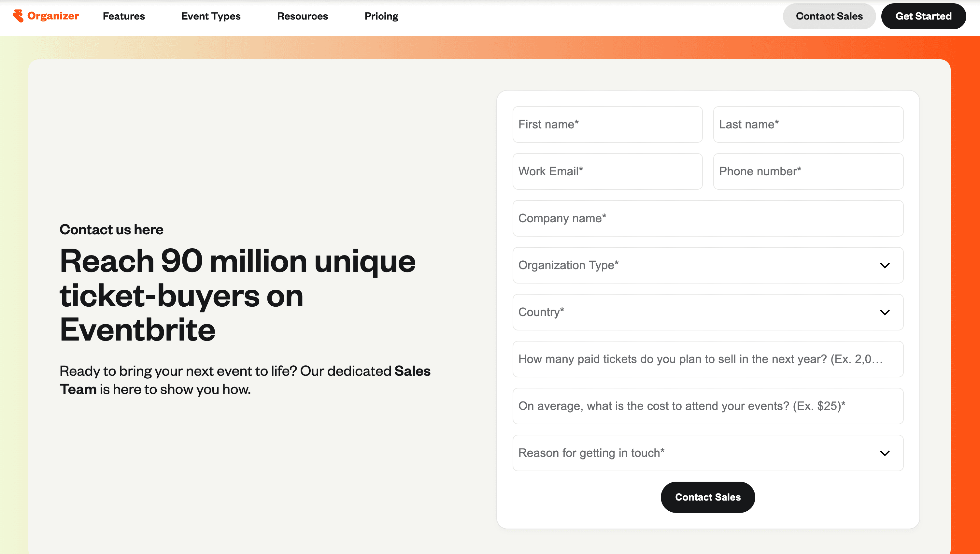Click the Eventbrite Organizer logo icon
The image size is (980, 554).
[18, 16]
